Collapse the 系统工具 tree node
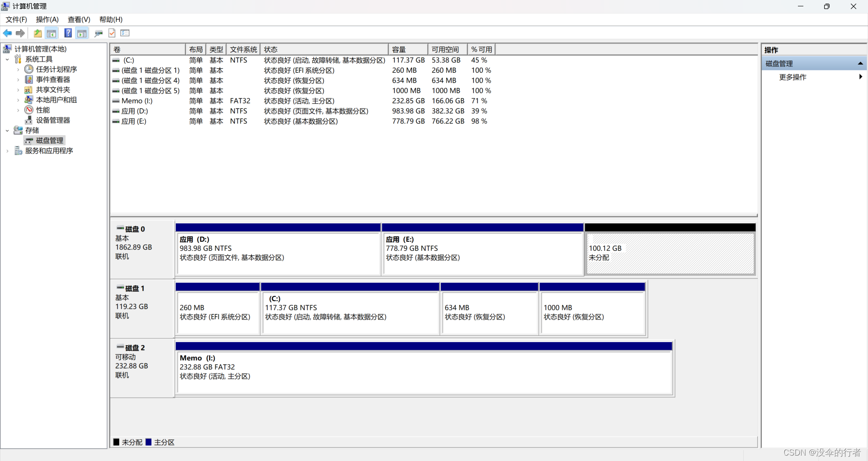868x461 pixels. pyautogui.click(x=7, y=59)
